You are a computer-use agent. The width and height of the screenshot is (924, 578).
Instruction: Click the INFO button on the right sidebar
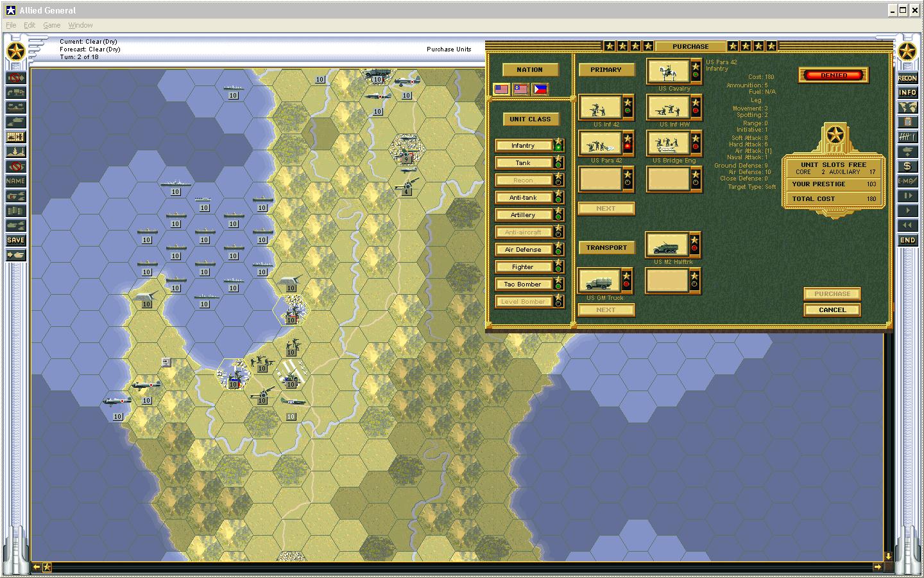pyautogui.click(x=907, y=93)
